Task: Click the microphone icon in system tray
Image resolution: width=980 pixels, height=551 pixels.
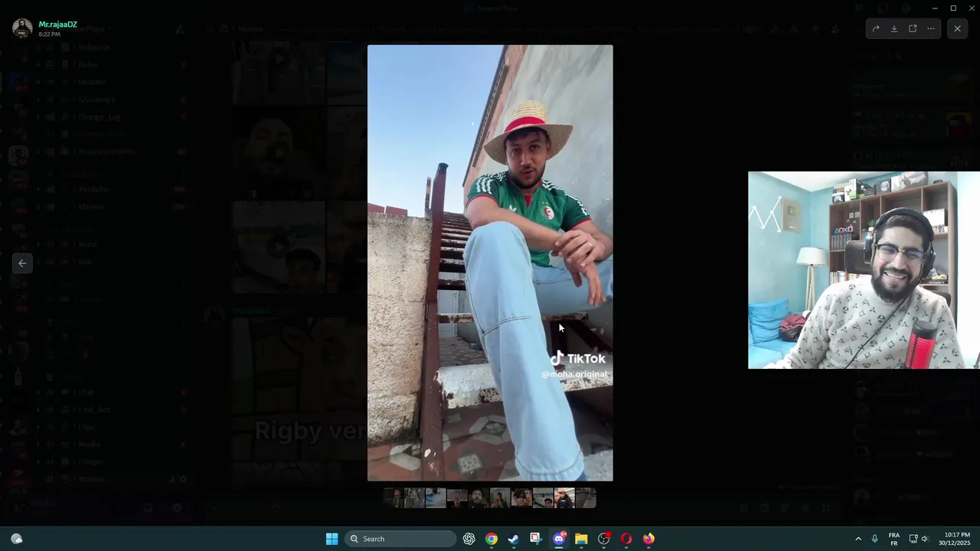Action: click(874, 539)
